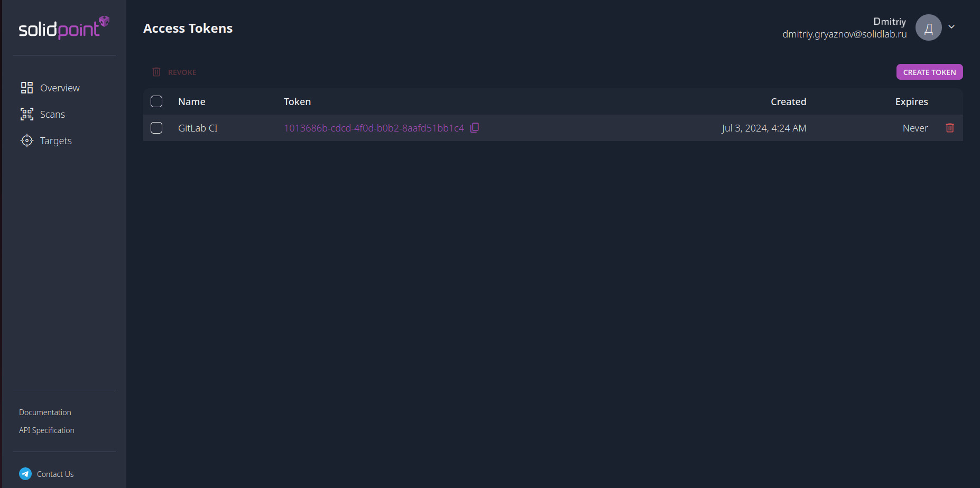Select the Overview icon in the sidebar
Image resolution: width=980 pixels, height=488 pixels.
point(26,88)
